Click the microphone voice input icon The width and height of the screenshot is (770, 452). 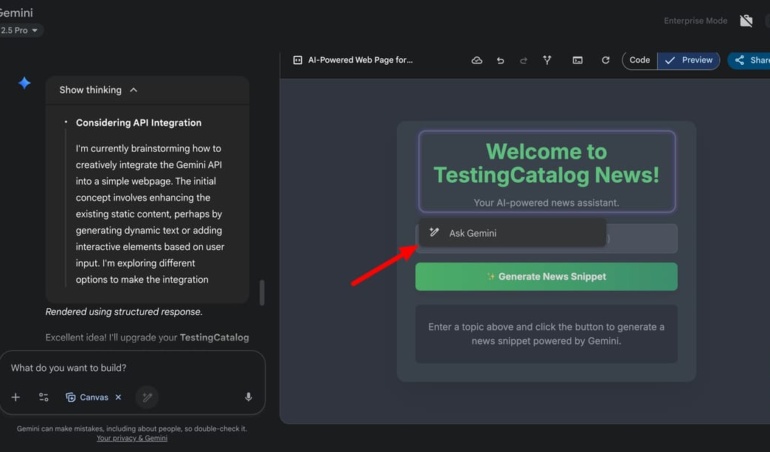point(248,397)
